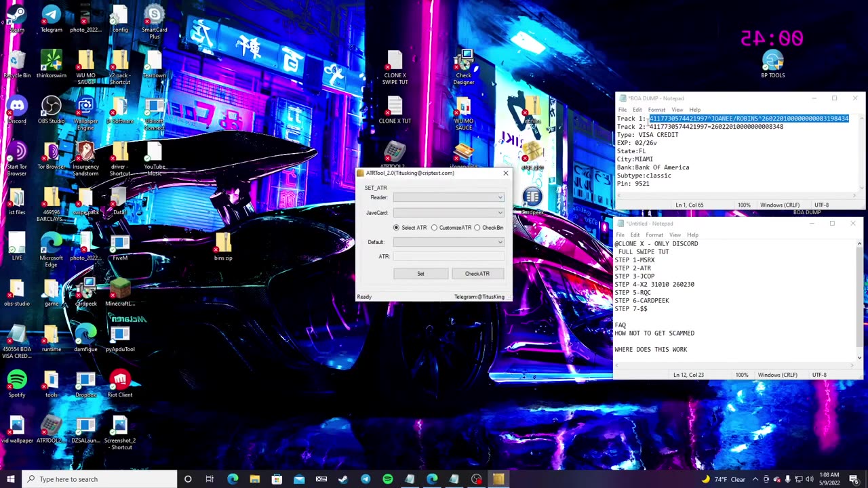This screenshot has height=488, width=868.
Task: Select the tools folder desktop icon
Action: click(52, 383)
